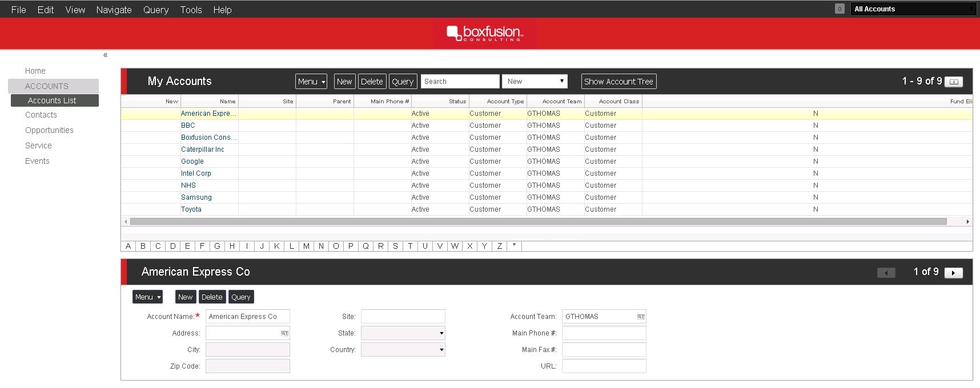The width and height of the screenshot is (980, 388).
Task: Open the New filter dropdown
Action: point(535,82)
